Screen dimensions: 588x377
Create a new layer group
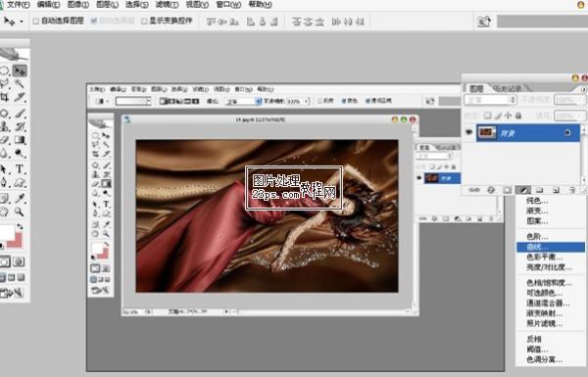point(539,190)
